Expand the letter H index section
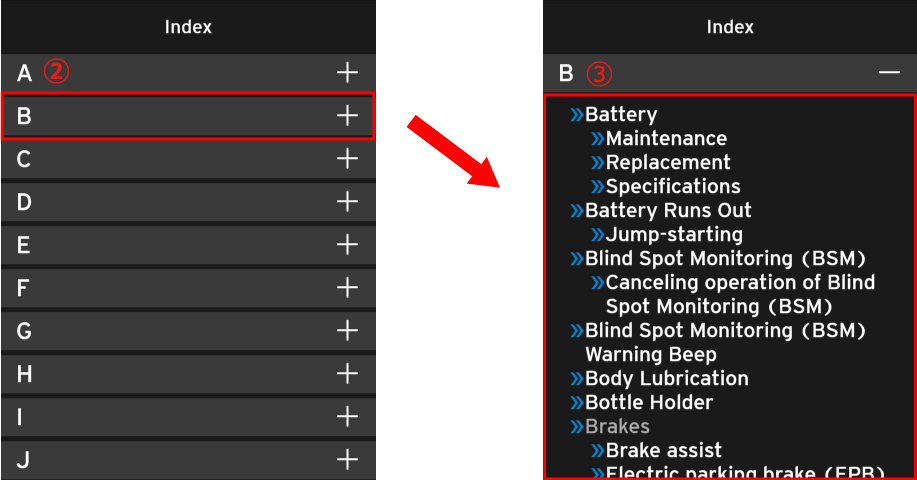Viewport: 917px width, 480px height. pyautogui.click(x=346, y=374)
